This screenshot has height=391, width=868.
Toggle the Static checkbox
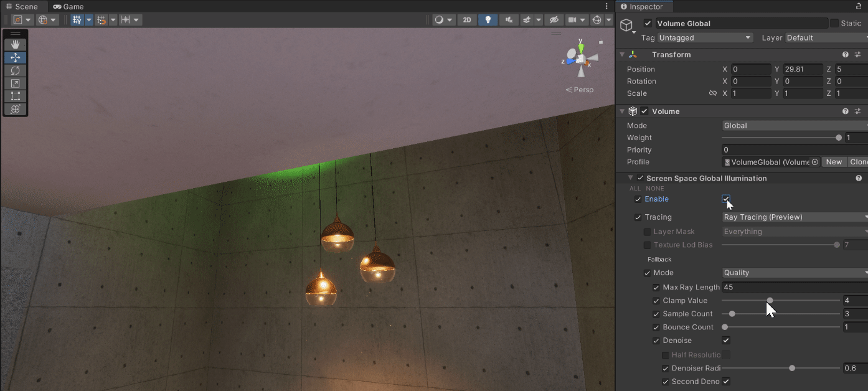click(834, 23)
